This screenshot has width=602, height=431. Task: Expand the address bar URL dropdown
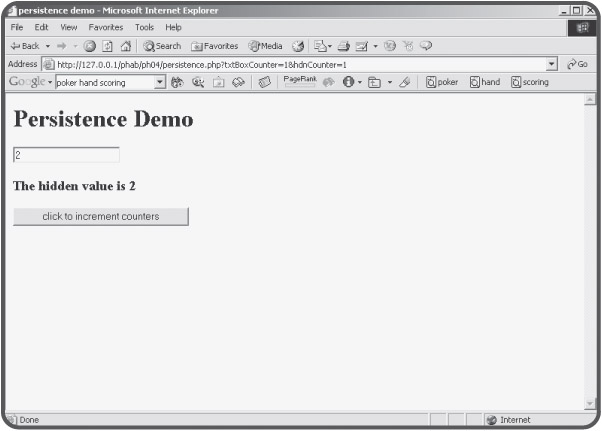(552, 64)
